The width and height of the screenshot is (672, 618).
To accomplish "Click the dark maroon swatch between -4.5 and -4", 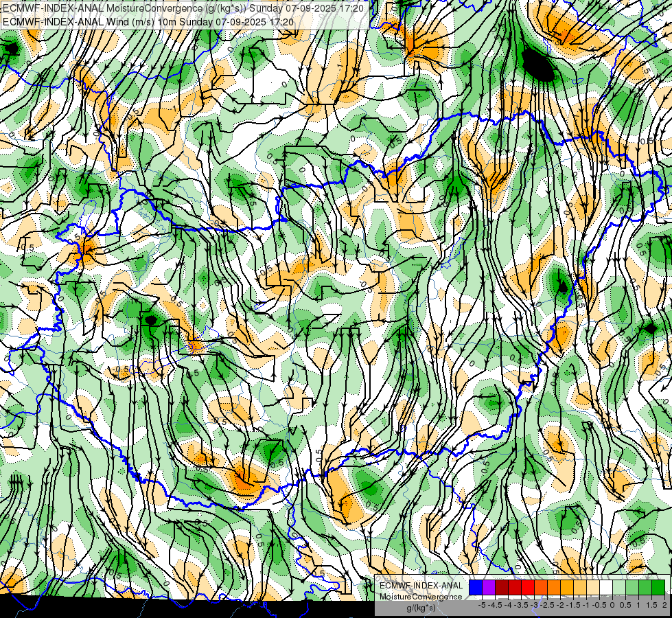I will point(502,588).
